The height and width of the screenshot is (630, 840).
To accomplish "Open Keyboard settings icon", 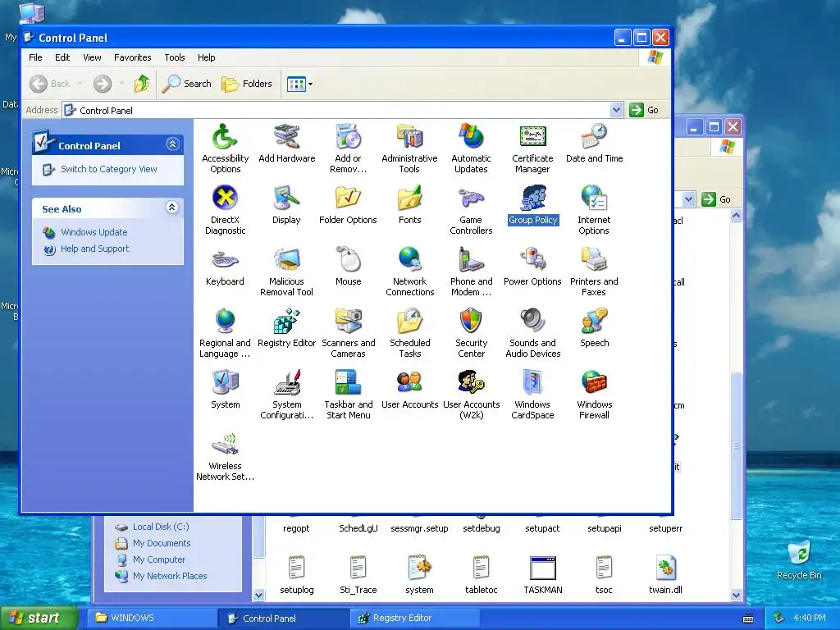I will [225, 267].
